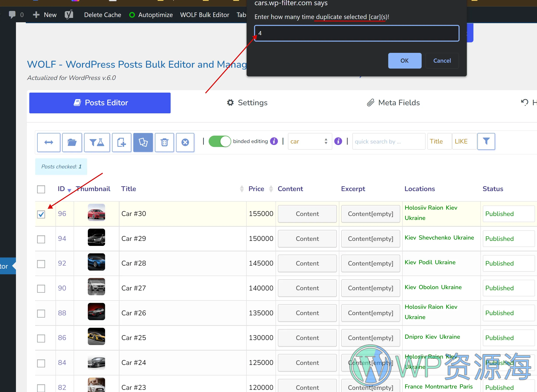Open the Title search field dropdown
Viewport: 537px width, 392px height.
[439, 142]
